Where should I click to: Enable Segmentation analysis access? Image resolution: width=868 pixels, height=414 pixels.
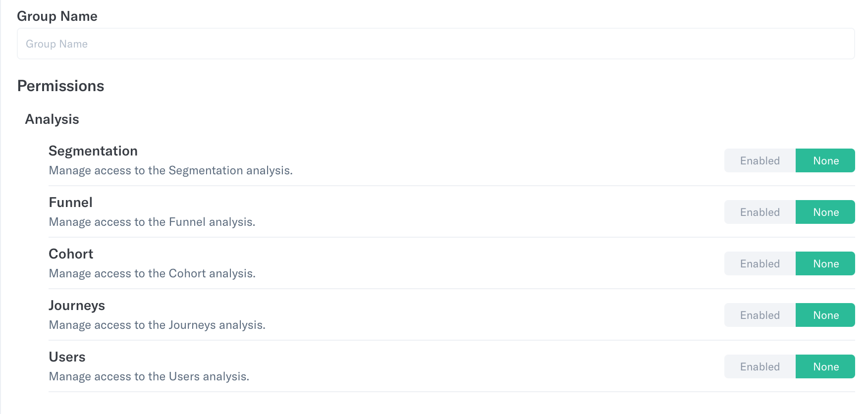pos(760,160)
